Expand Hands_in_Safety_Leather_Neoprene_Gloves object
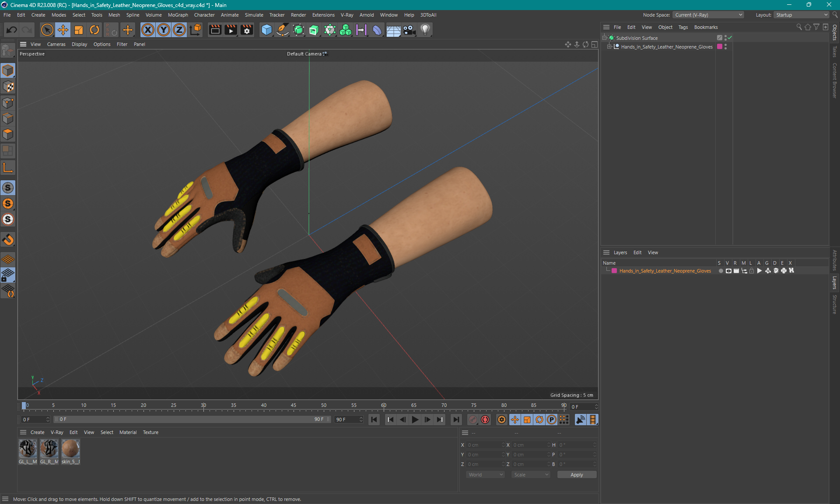Viewport: 840px width, 504px height. coord(609,46)
